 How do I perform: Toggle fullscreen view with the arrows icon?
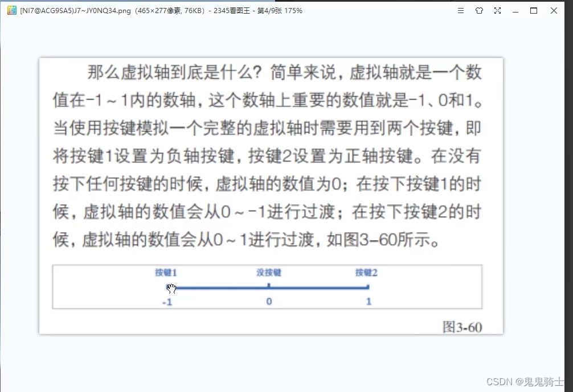(497, 11)
